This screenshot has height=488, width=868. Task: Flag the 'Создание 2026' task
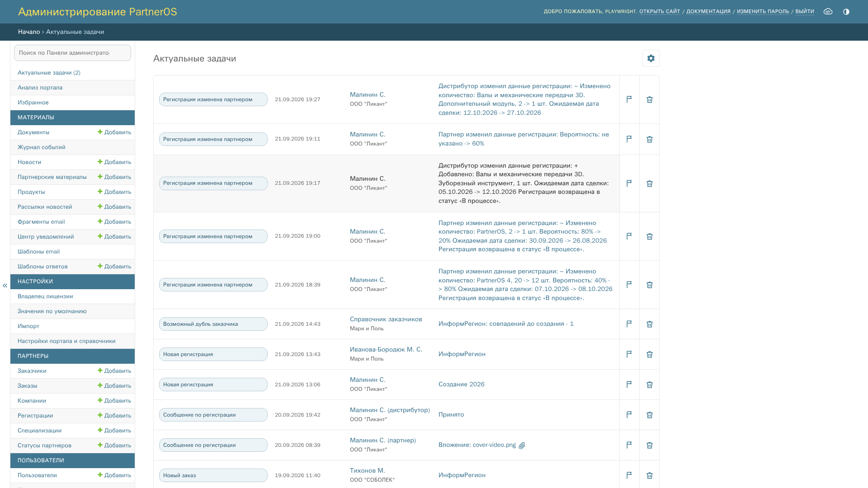[629, 385]
